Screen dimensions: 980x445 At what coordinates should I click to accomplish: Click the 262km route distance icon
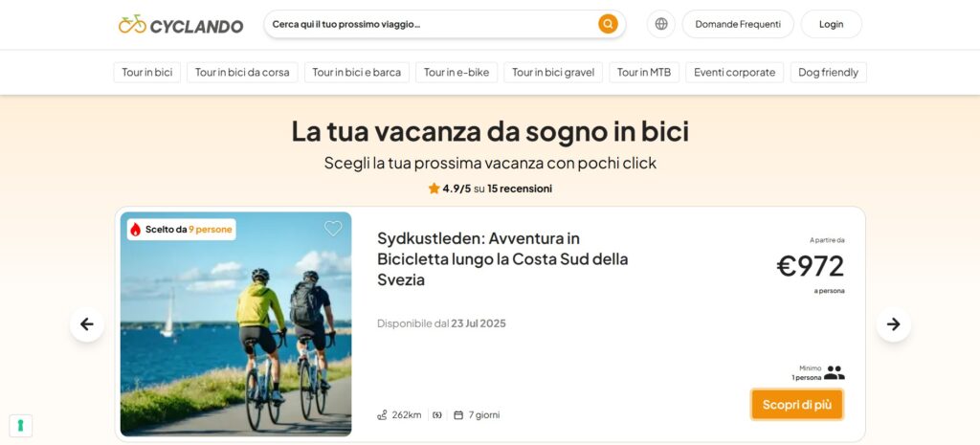pyautogui.click(x=383, y=415)
